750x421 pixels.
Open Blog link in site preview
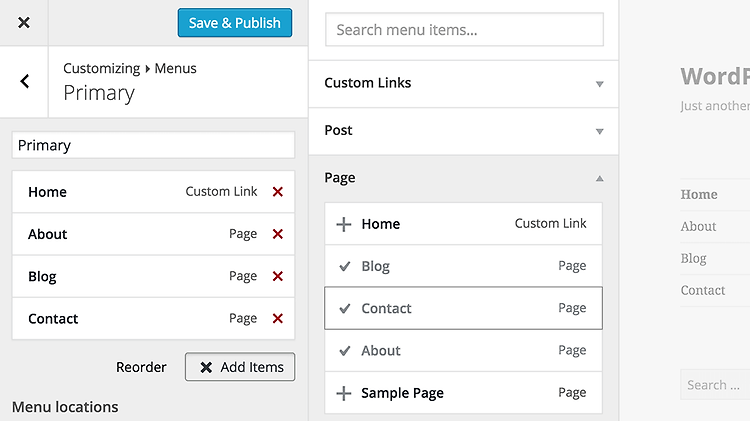(x=693, y=258)
